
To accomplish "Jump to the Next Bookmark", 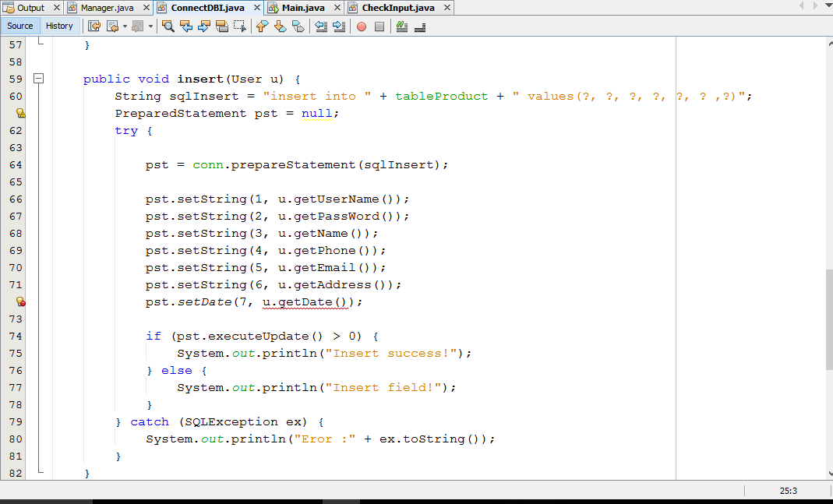I will [280, 26].
